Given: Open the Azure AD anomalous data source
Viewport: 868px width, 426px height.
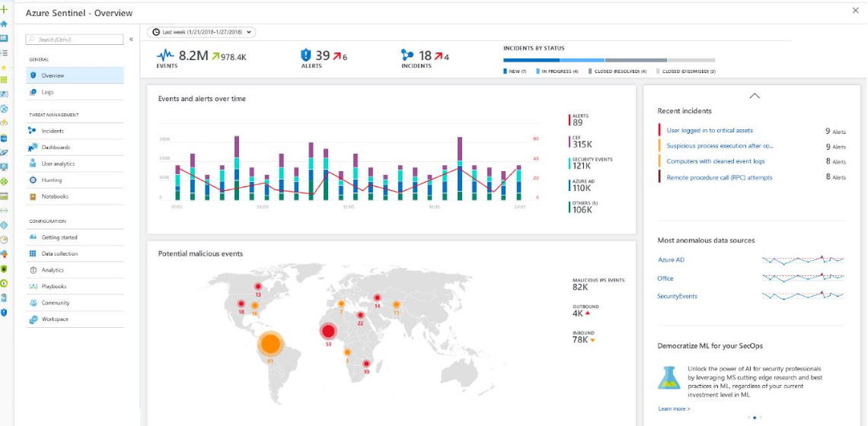Looking at the screenshot, I should coord(671,259).
